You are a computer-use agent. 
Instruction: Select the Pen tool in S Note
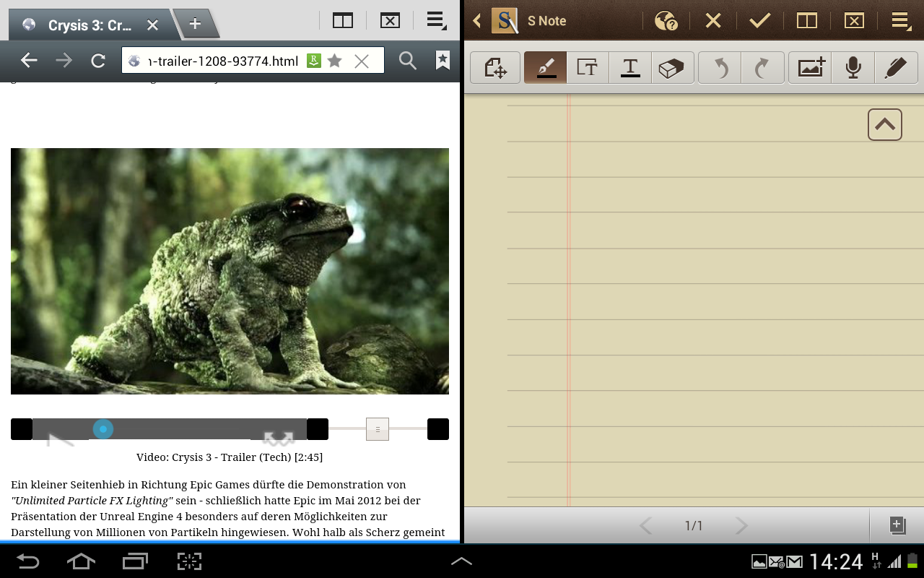tap(545, 67)
